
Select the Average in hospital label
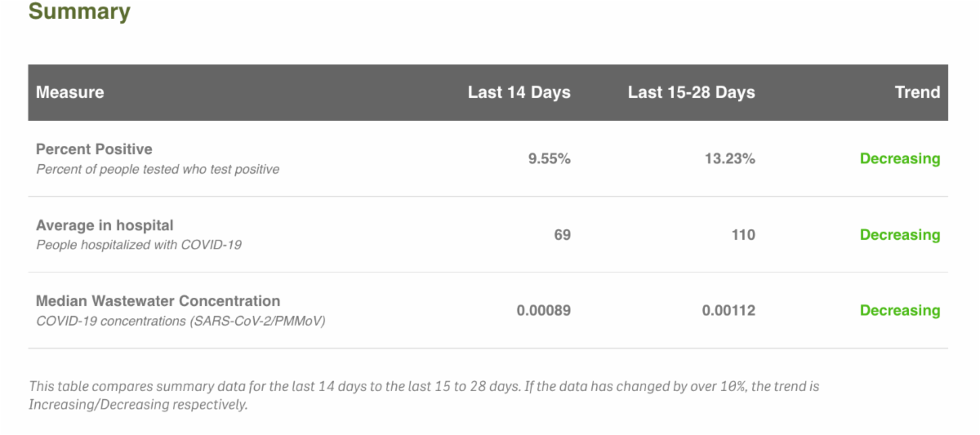click(105, 225)
